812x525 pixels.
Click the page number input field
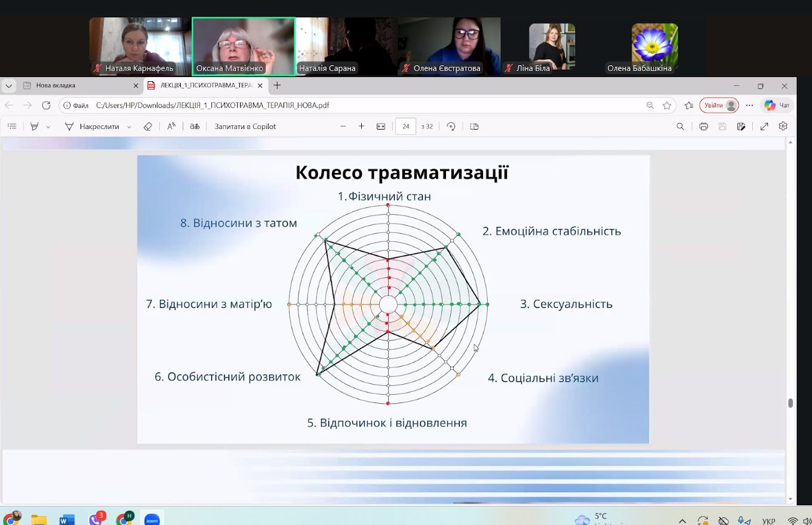[x=405, y=127]
